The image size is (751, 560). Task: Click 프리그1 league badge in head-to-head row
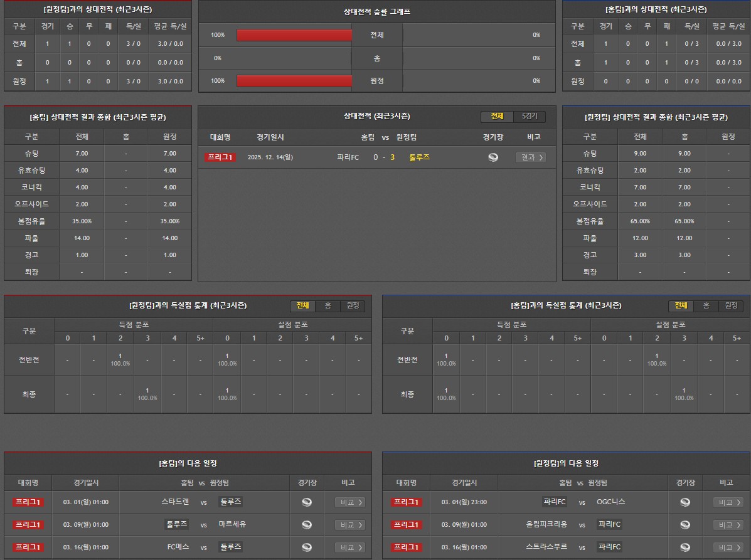pos(220,157)
